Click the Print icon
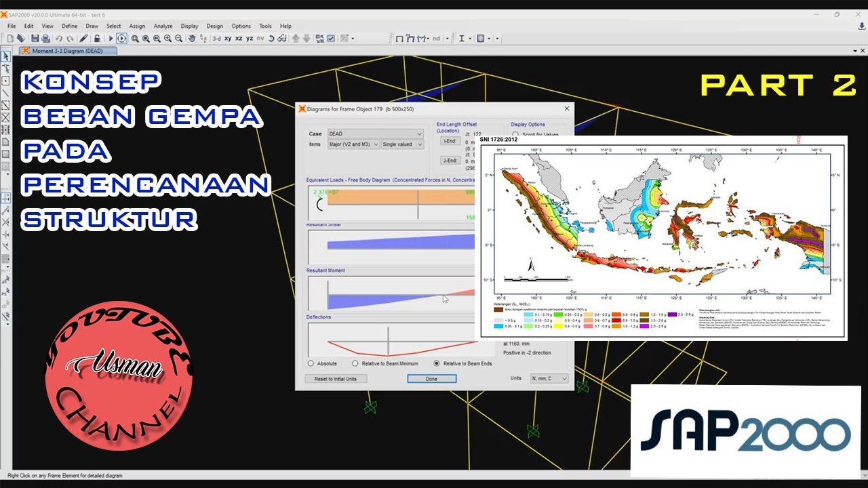Viewport: 868px width, 488px height. 45,38
